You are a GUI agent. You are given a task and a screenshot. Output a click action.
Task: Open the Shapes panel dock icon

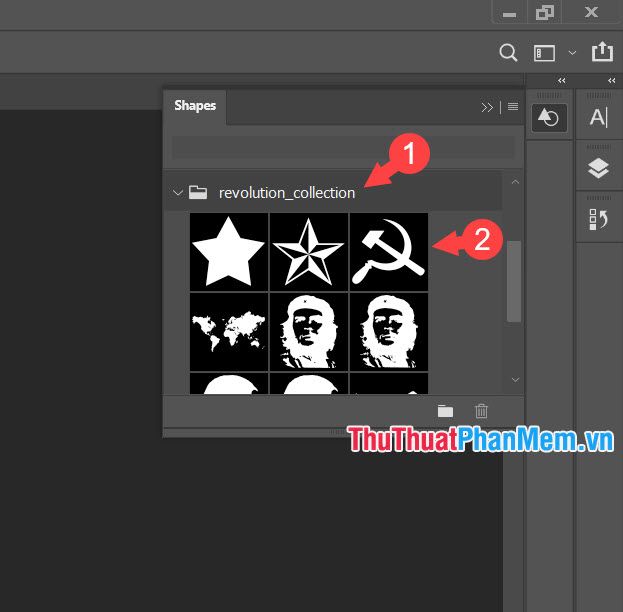[x=549, y=118]
